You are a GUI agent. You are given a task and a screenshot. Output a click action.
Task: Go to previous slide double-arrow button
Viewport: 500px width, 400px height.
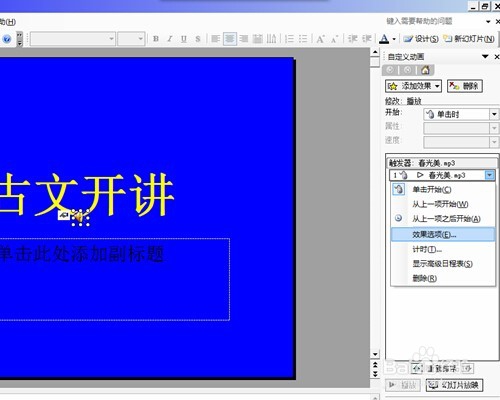pyautogui.click(x=375, y=364)
